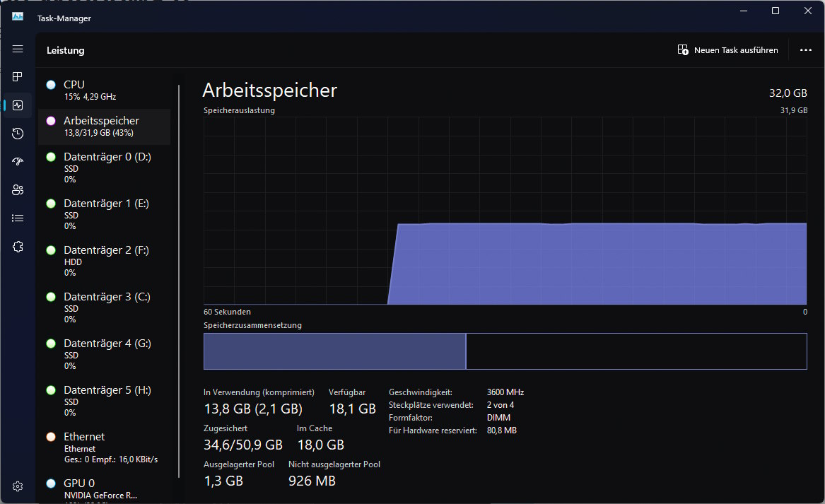Click the Speicherzusammensetzung composition bar
This screenshot has width=825, height=504.
point(504,351)
